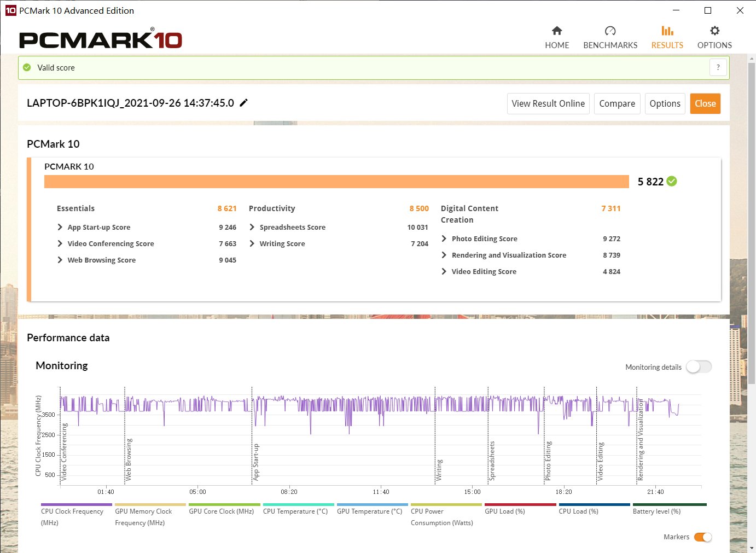Click the Web Browsing chart marker

coord(129,459)
